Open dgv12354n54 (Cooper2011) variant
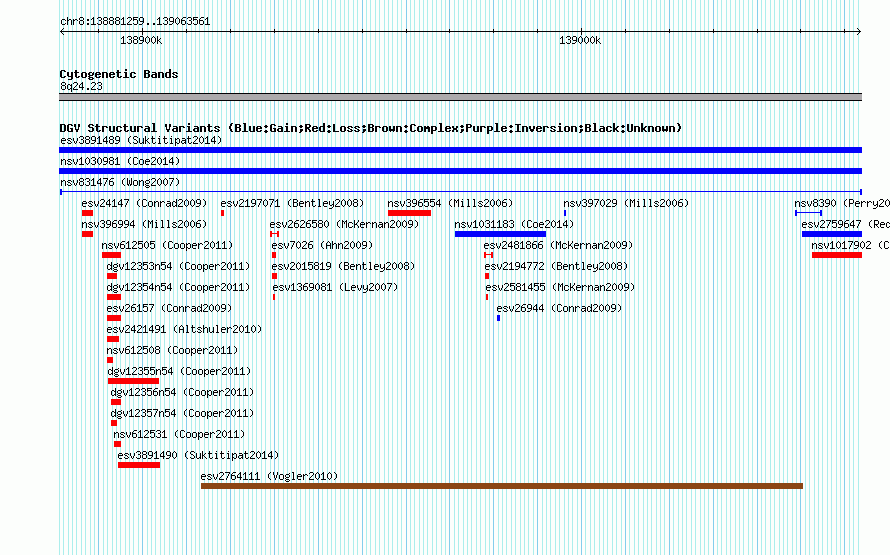This screenshot has height=555, width=890. pyautogui.click(x=178, y=287)
